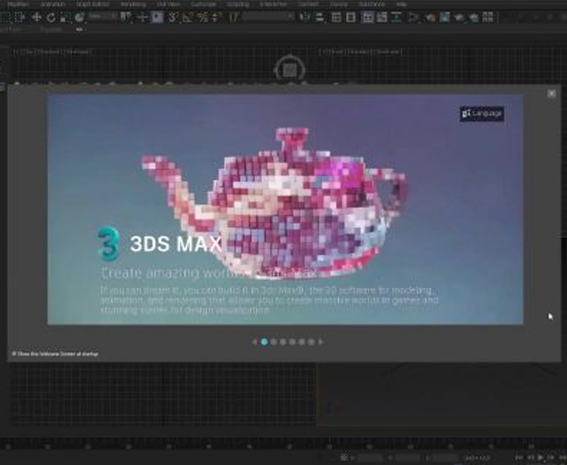The width and height of the screenshot is (567, 465).
Task: Click the ribbon minimize toggle beside Populate
Action: tap(79, 30)
